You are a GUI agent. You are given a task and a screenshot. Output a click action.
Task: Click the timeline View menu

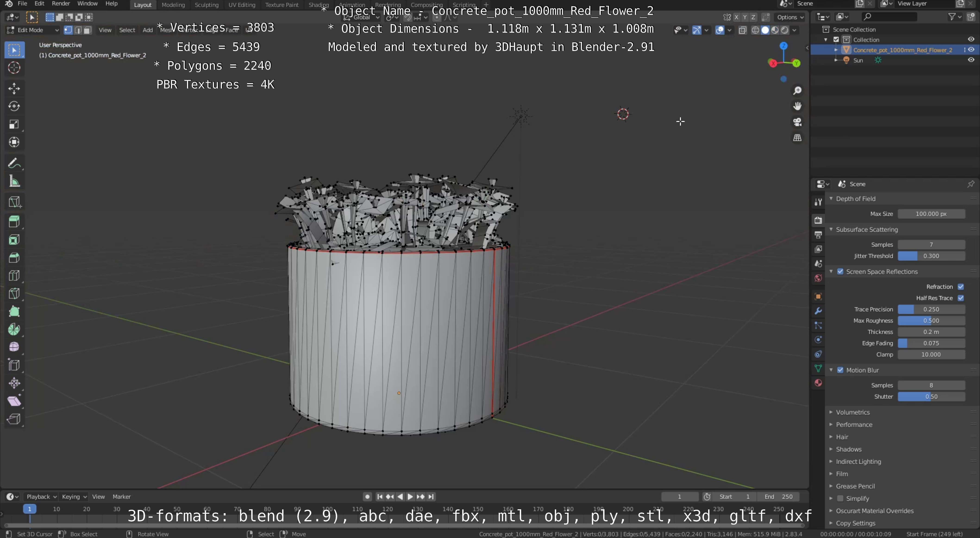pos(98,497)
